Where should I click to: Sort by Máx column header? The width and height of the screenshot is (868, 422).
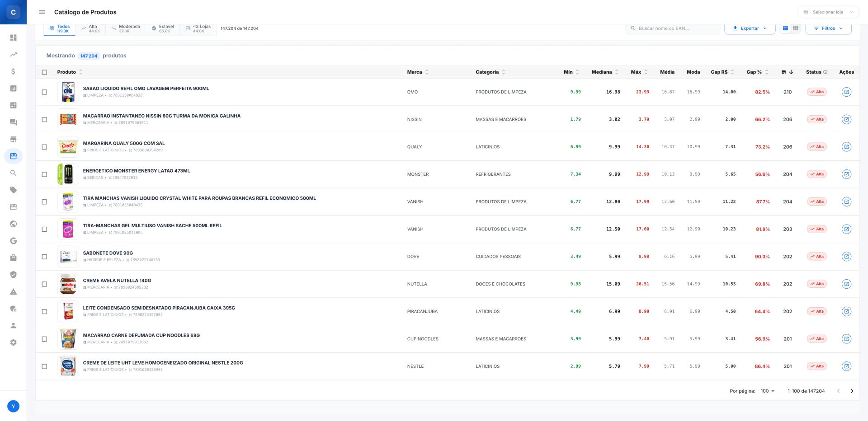click(x=639, y=72)
